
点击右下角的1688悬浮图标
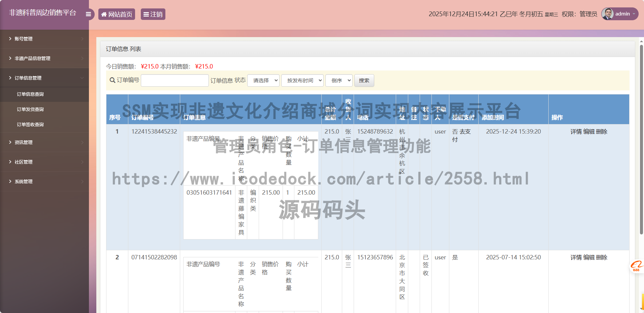coord(636,266)
